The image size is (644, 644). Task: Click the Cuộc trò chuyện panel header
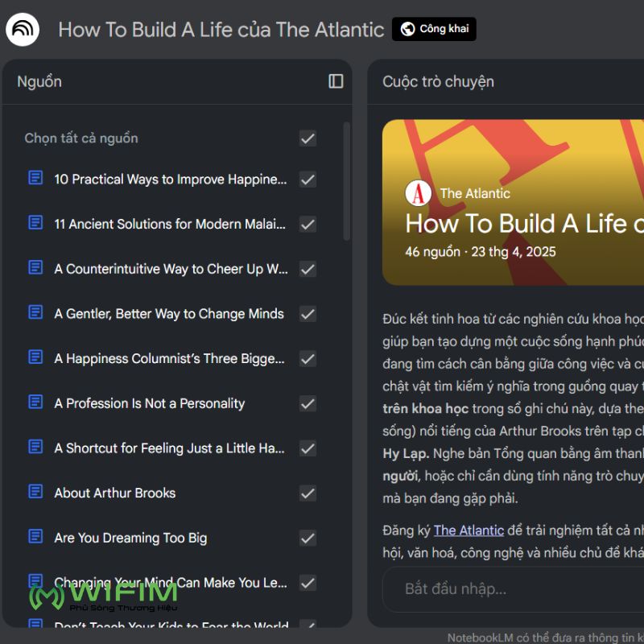coord(438,81)
